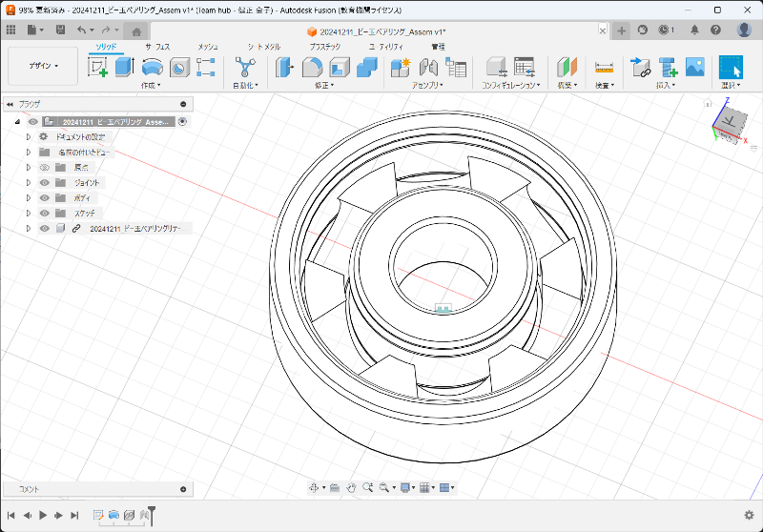Screen dimensions: 763x532
Task: Open timeline settings gear
Action: [x=749, y=515]
